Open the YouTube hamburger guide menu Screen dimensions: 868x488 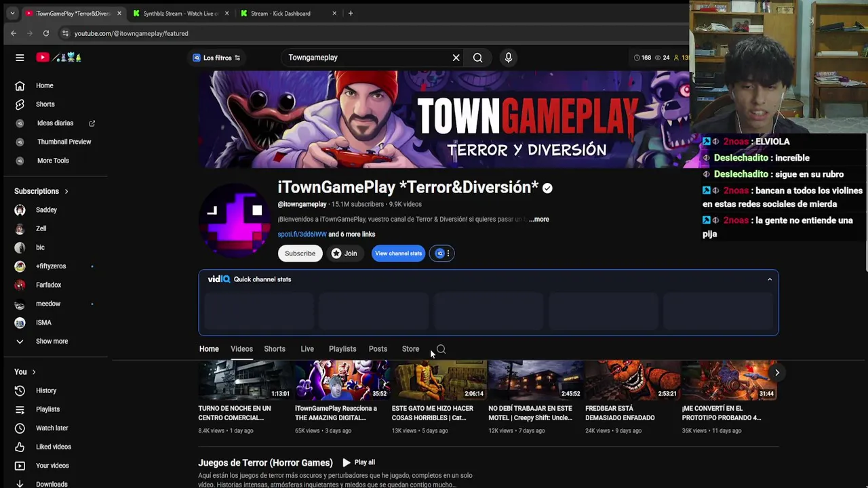point(20,58)
